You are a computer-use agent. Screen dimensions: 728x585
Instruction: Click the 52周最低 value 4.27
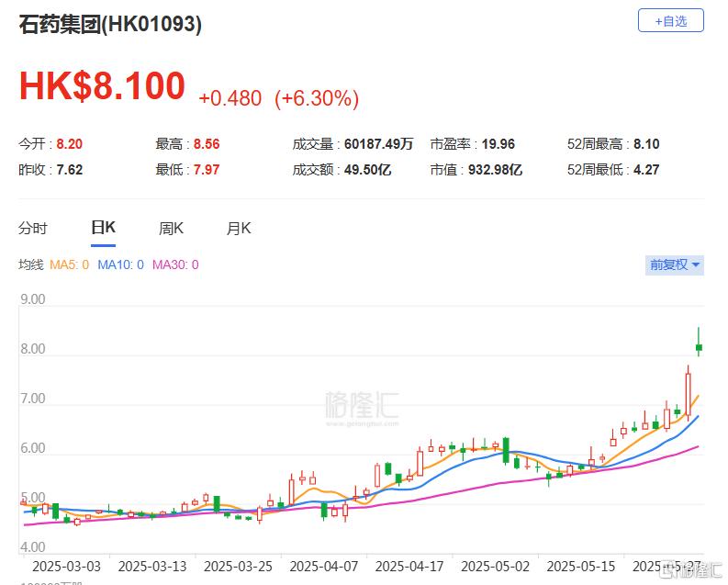tap(646, 170)
